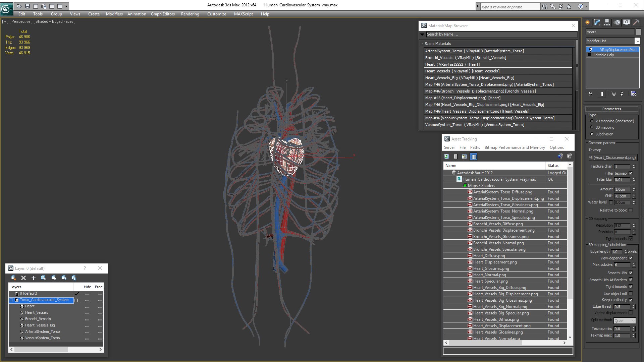Click tree view icon in Asset Tracking toolbar
The width and height of the screenshot is (644, 362).
[x=464, y=157]
